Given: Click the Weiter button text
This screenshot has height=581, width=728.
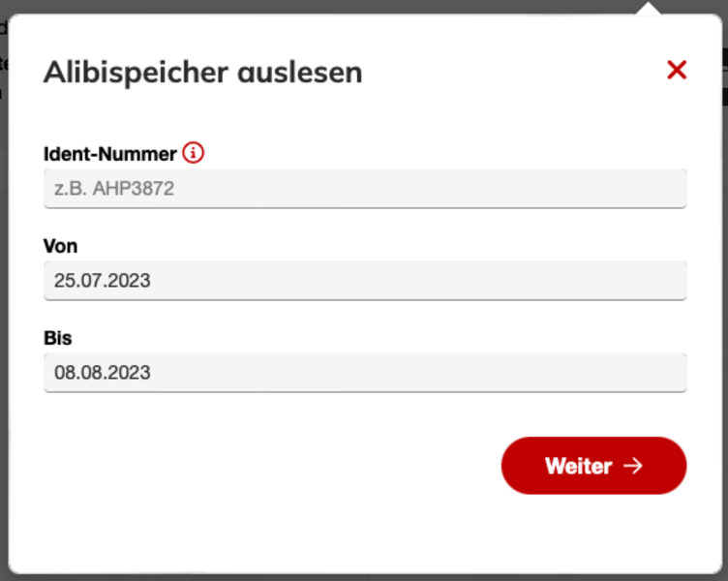Looking at the screenshot, I should point(578,466).
